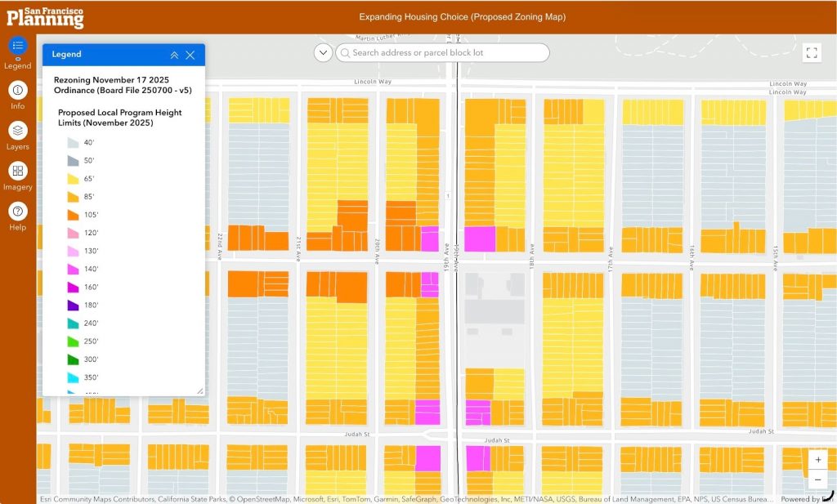This screenshot has width=837, height=504.
Task: Zoom in on the map
Action: point(818,460)
